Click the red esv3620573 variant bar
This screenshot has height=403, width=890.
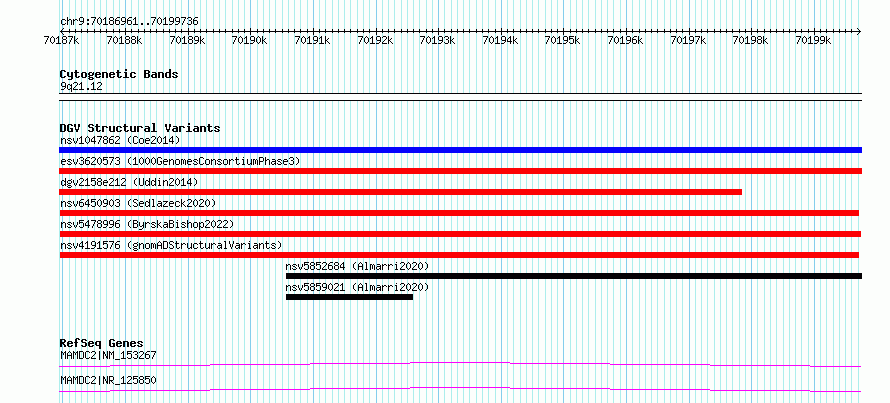tap(460, 171)
